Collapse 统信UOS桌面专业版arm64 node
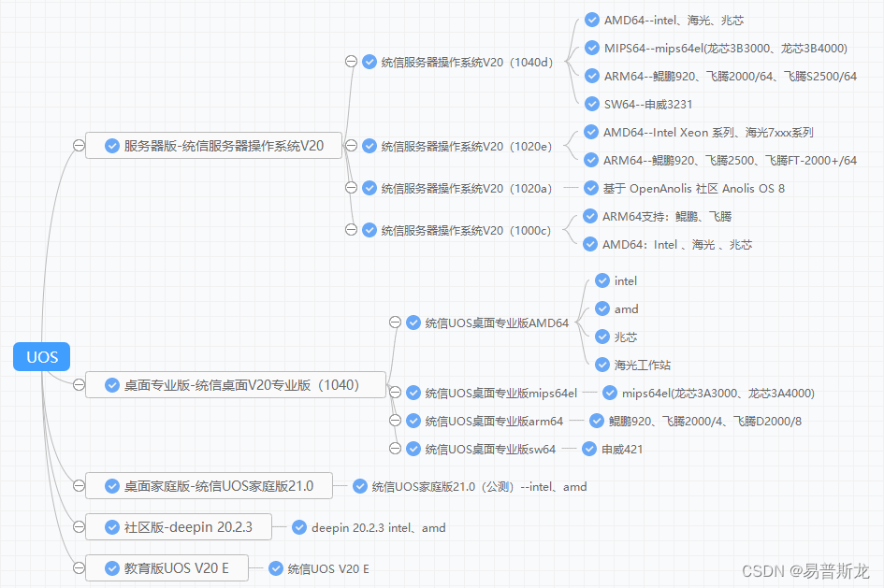 point(395,420)
